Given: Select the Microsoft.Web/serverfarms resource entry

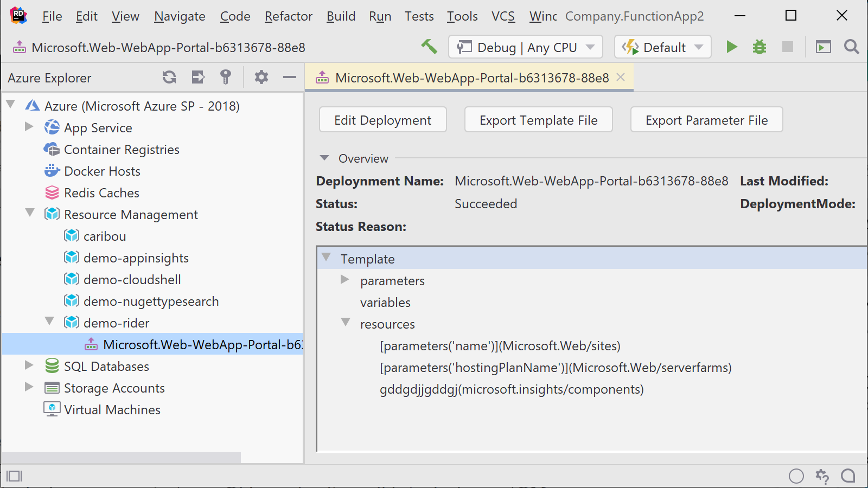Looking at the screenshot, I should click(556, 367).
